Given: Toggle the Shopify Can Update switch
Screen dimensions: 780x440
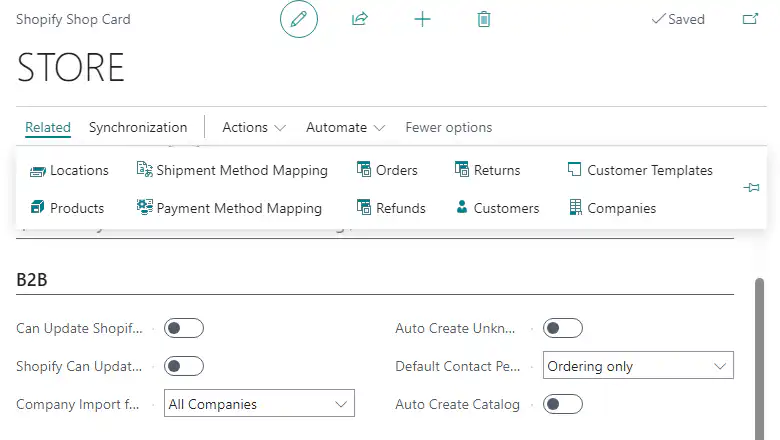Looking at the screenshot, I should coord(184,366).
